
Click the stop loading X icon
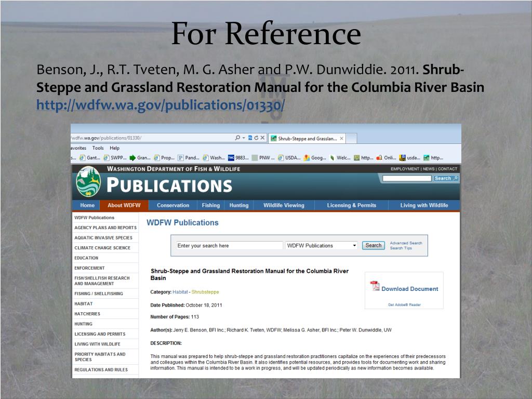point(262,138)
